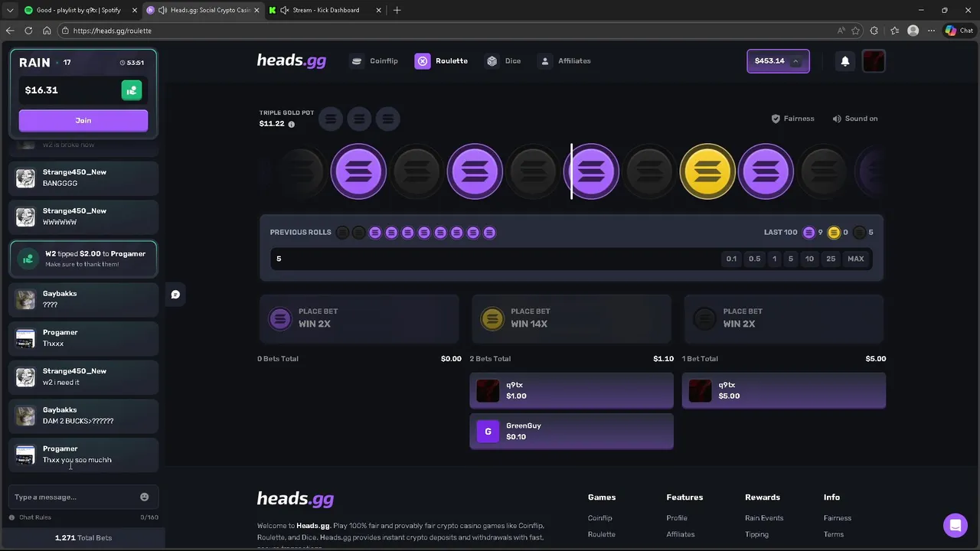The height and width of the screenshot is (551, 980).
Task: Open the user avatar menu
Action: [874, 61]
